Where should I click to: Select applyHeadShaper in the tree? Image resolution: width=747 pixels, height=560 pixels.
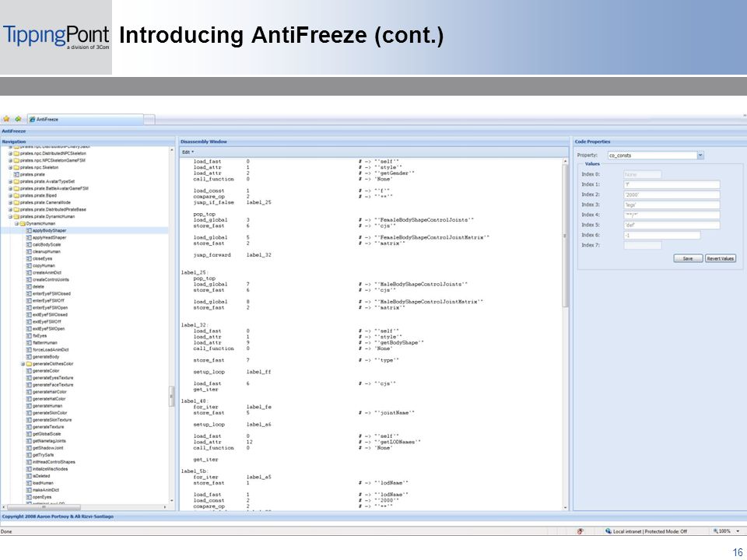click(50, 238)
